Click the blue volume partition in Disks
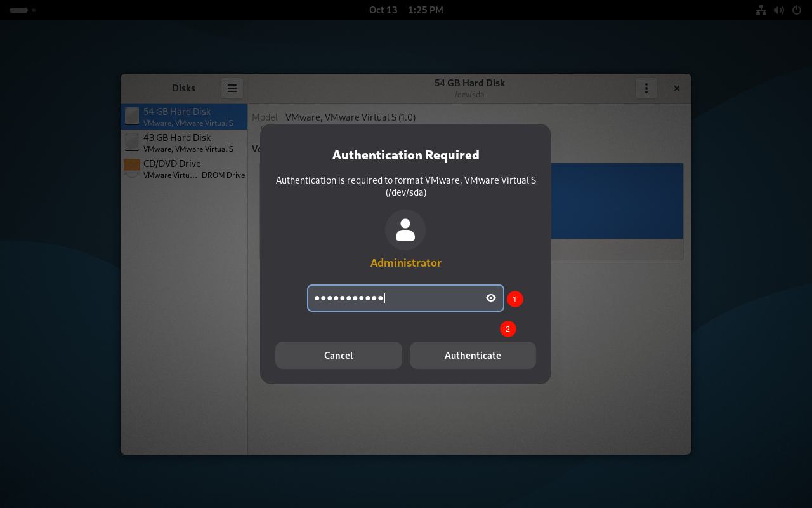The image size is (812, 508). click(617, 201)
